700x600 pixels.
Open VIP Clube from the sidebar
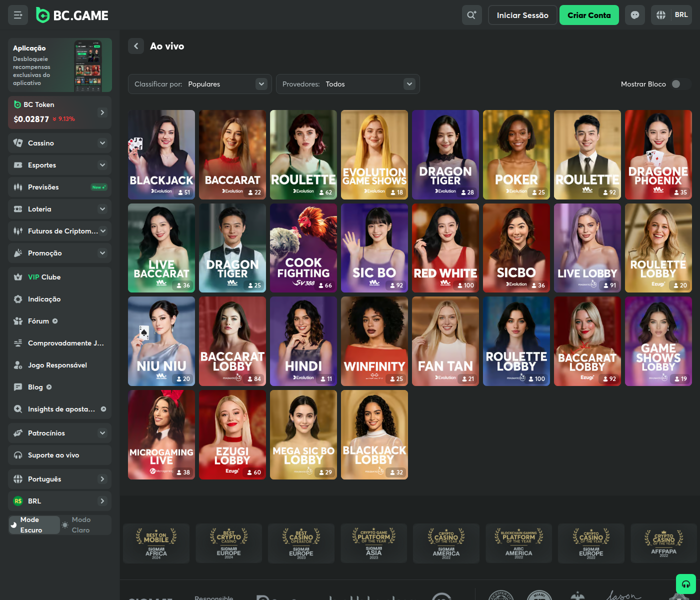point(60,277)
